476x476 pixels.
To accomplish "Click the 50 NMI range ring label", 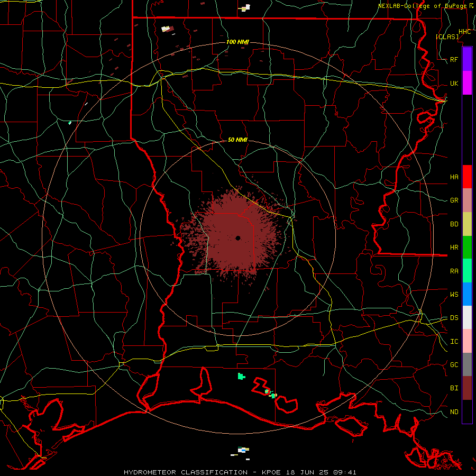I will click(x=237, y=140).
